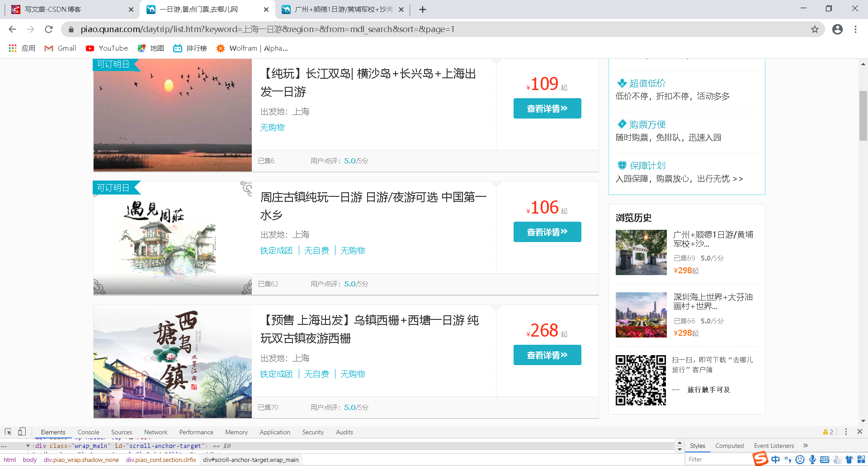Toggle DevTools device toolbar icon
868x466 pixels.
(22, 432)
